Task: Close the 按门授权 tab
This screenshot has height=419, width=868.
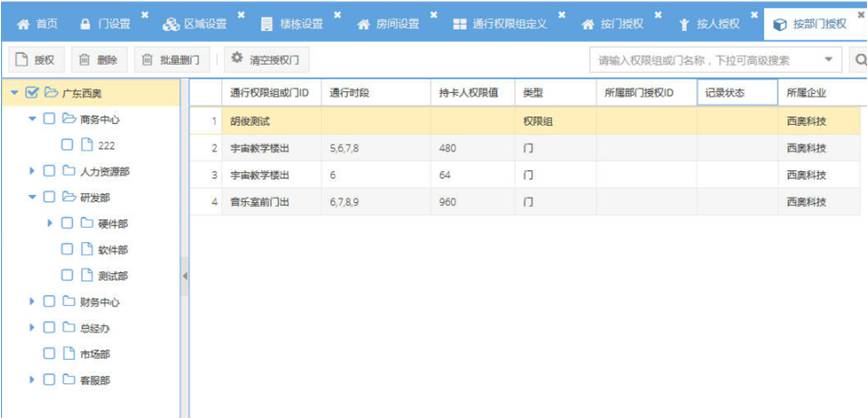Action: [658, 14]
